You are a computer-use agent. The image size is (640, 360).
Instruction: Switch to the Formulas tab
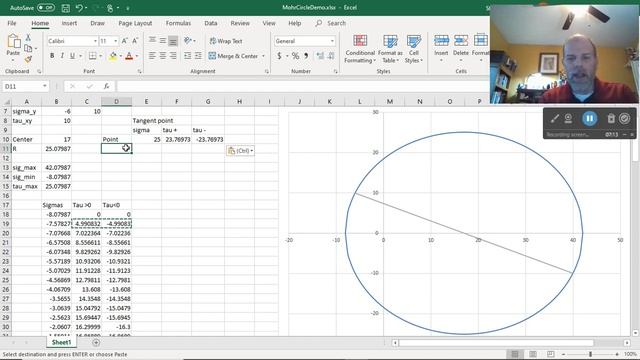178,23
